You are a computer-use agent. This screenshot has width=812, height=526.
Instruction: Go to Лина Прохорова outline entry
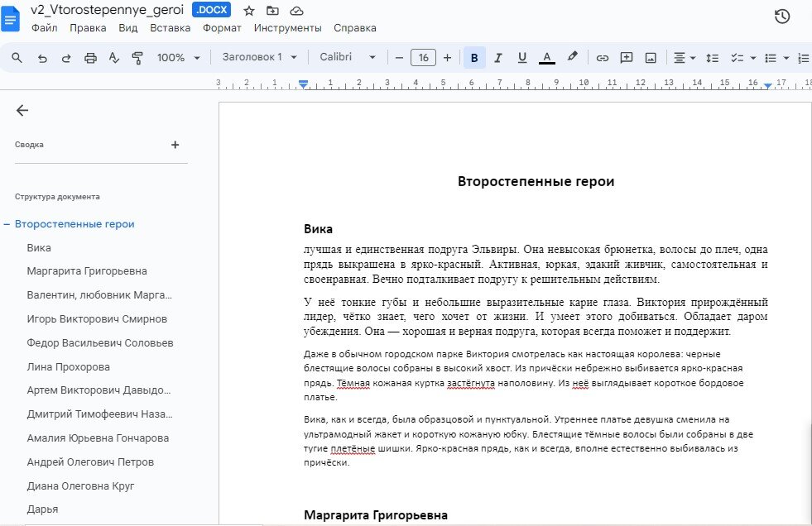[x=69, y=367]
